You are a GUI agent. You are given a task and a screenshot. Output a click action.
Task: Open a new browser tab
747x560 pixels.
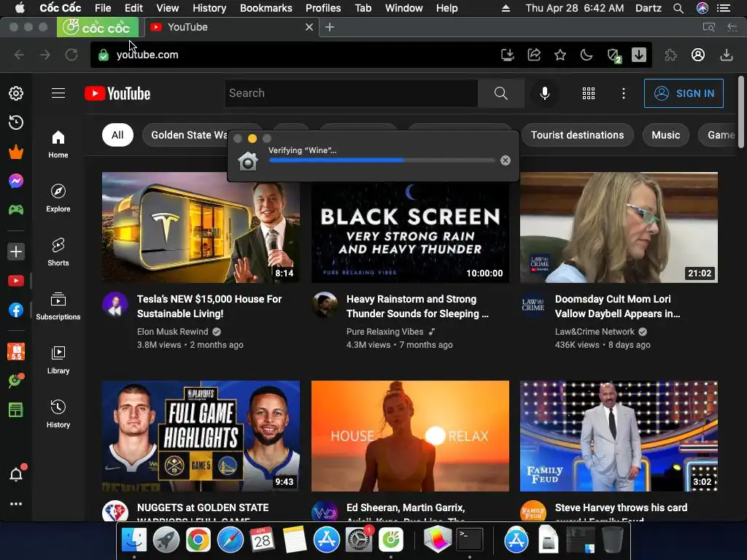click(x=330, y=27)
